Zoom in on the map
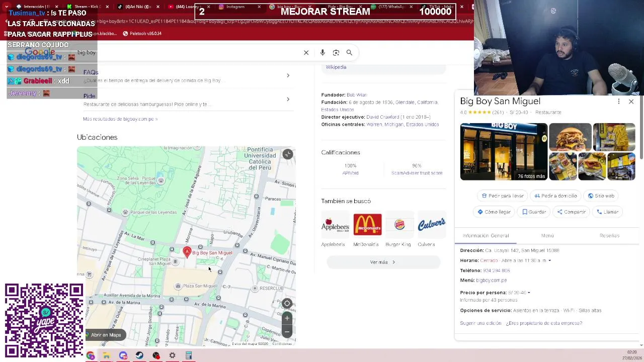Viewport: 644px width, 362px height. coord(287,318)
